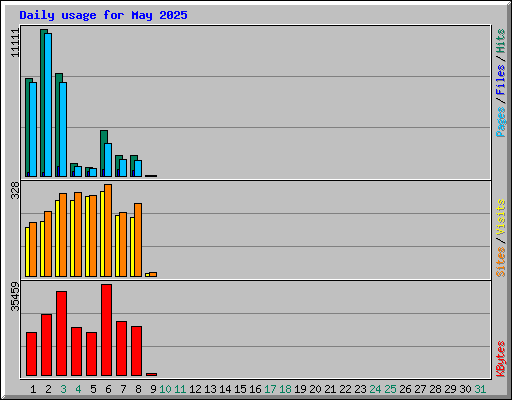Click day 8 red KBytes bar
Screen dimensions: 512x400
click(137, 351)
